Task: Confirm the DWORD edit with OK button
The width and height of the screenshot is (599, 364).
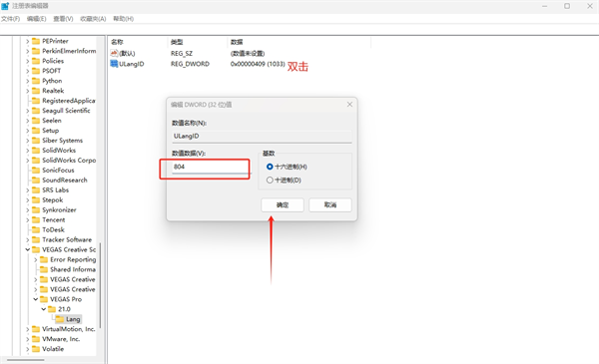Action: click(283, 204)
